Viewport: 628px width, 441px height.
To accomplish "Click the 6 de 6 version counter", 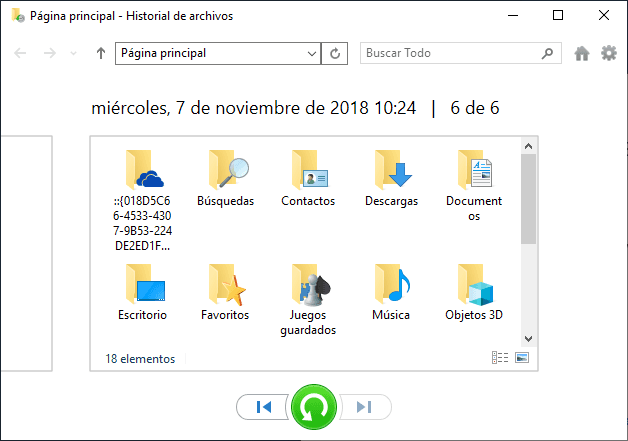I will pyautogui.click(x=475, y=108).
